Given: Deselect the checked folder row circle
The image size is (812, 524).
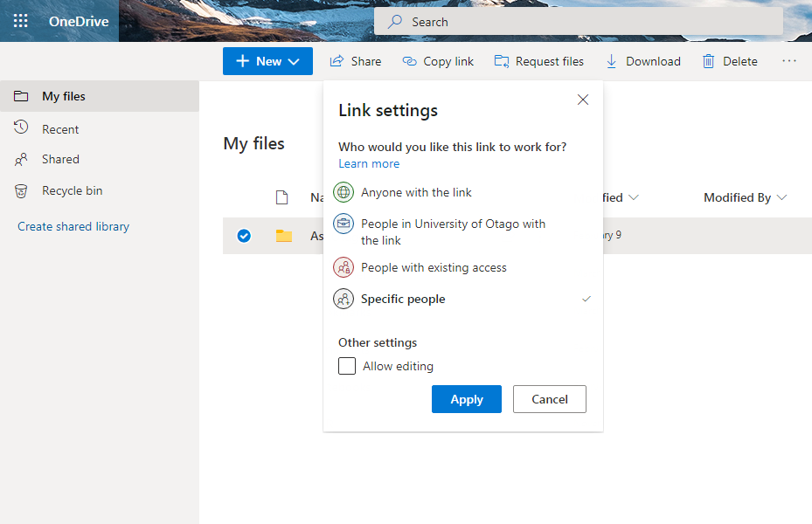Looking at the screenshot, I should coord(244,236).
